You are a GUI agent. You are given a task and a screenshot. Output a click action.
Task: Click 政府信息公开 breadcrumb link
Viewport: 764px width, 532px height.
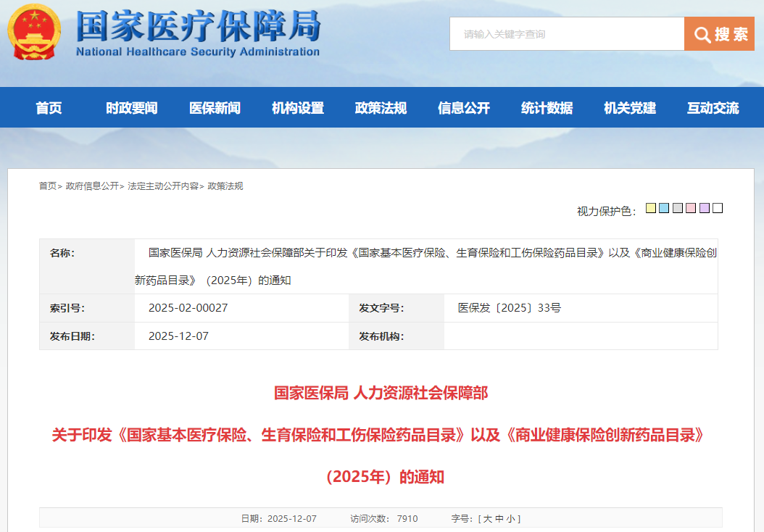[92, 186]
